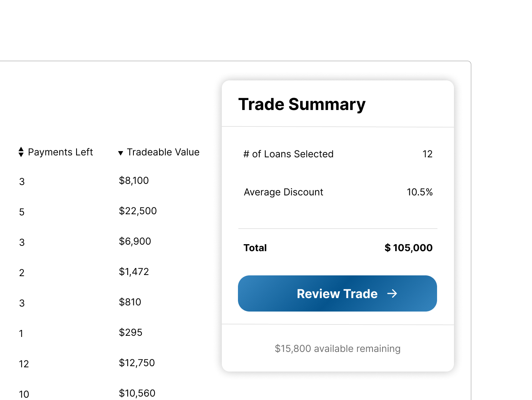Open the Review Trade button

337,293
